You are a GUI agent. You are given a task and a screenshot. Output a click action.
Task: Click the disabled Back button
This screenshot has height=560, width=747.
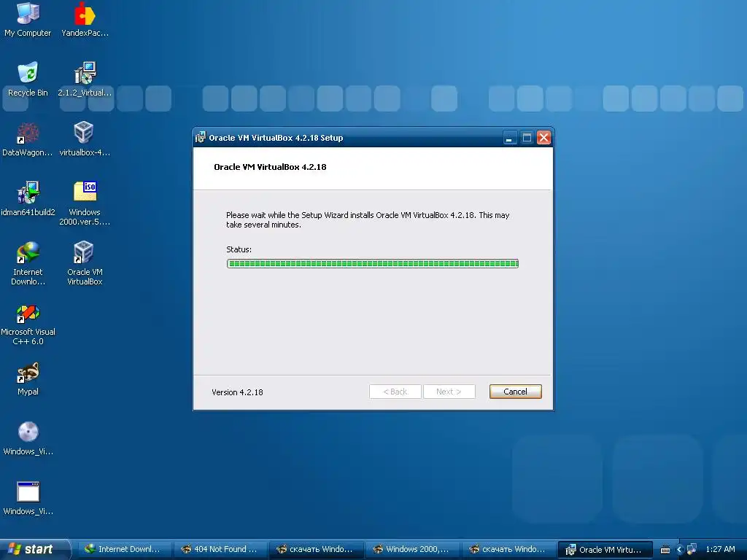pyautogui.click(x=395, y=392)
